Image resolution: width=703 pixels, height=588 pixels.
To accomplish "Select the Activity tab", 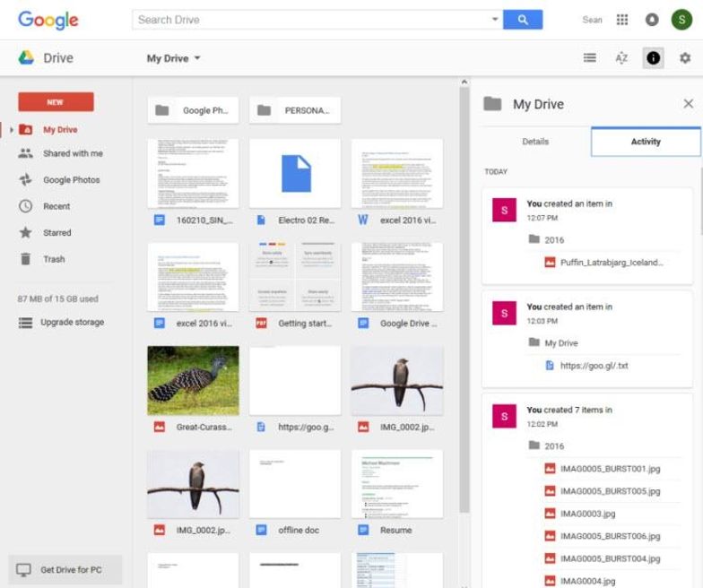I will (x=646, y=142).
